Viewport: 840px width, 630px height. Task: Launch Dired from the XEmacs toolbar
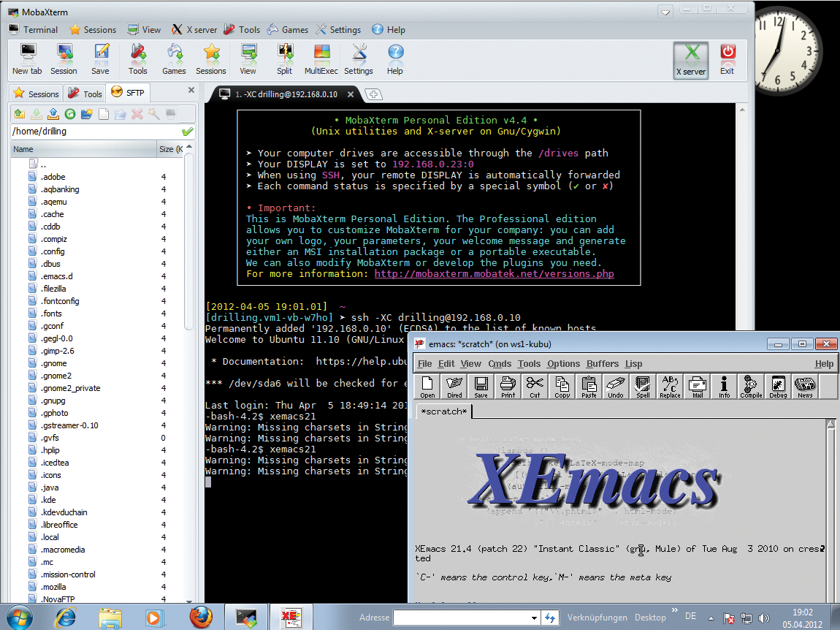click(454, 387)
